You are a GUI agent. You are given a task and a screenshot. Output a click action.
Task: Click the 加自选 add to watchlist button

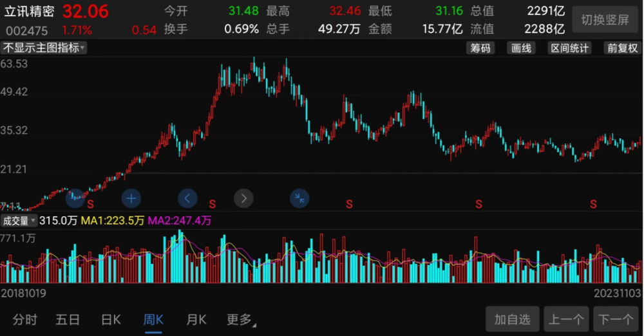512,319
